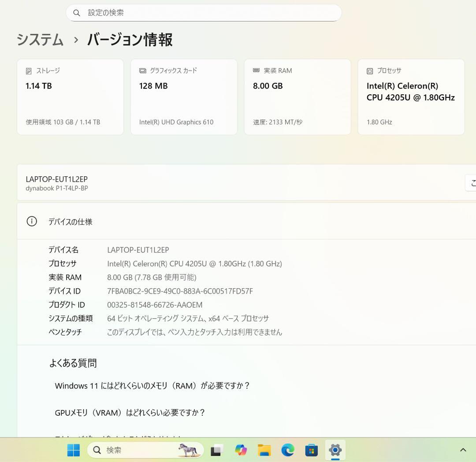Click the プロセッサ card icon

[x=369, y=71]
